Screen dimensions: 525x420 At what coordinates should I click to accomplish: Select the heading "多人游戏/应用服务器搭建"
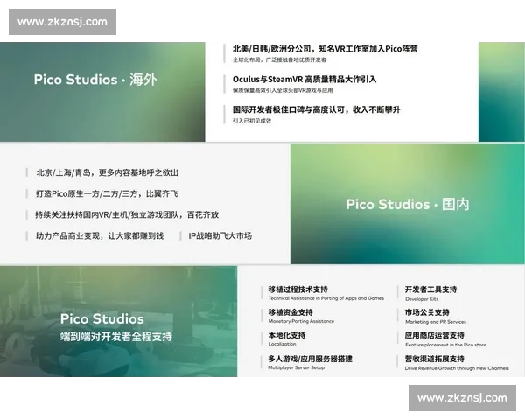(x=310, y=359)
